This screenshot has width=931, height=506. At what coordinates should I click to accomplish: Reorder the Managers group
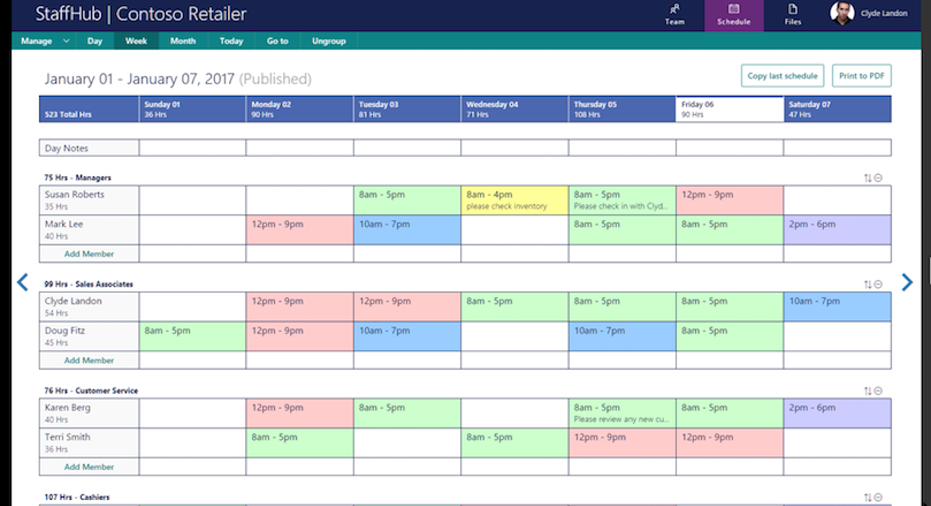pos(867,178)
